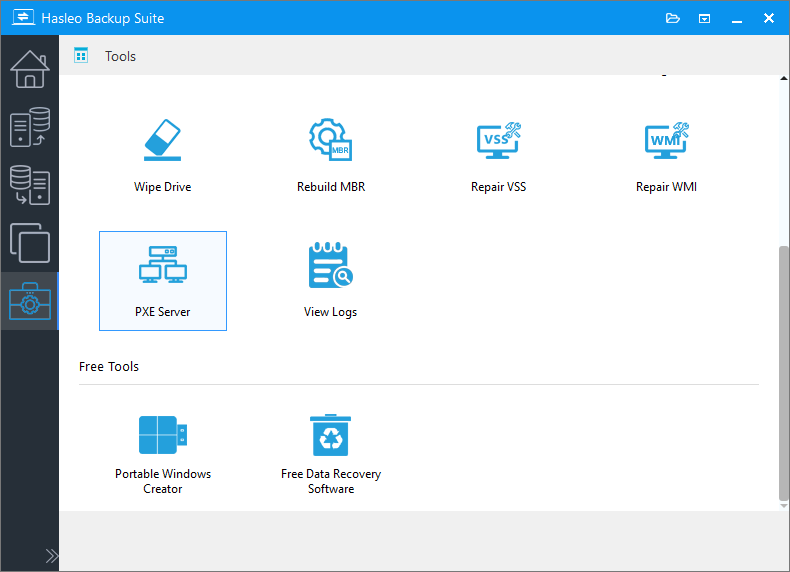790x572 pixels.
Task: Go to the Home page in sidebar
Action: click(30, 69)
